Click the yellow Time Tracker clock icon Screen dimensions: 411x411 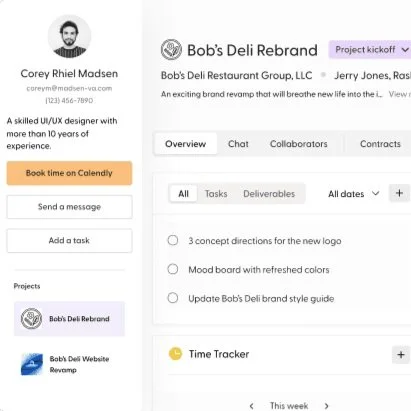[175, 354]
